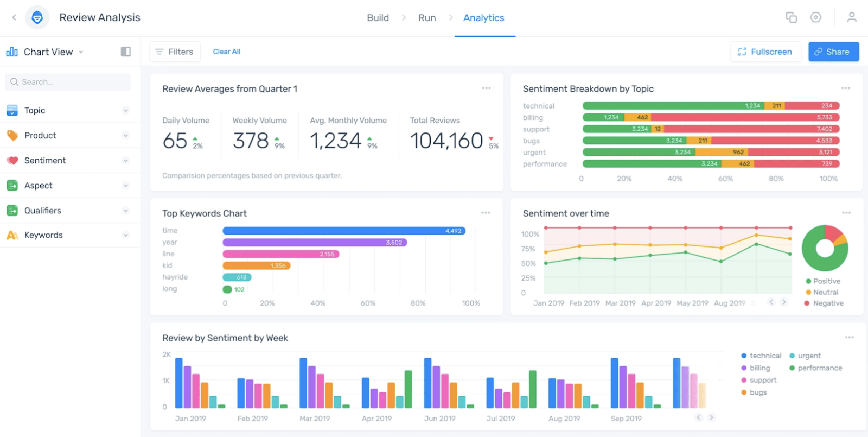Open options menu for Review Averages card
This screenshot has width=868, height=437.
click(x=486, y=88)
